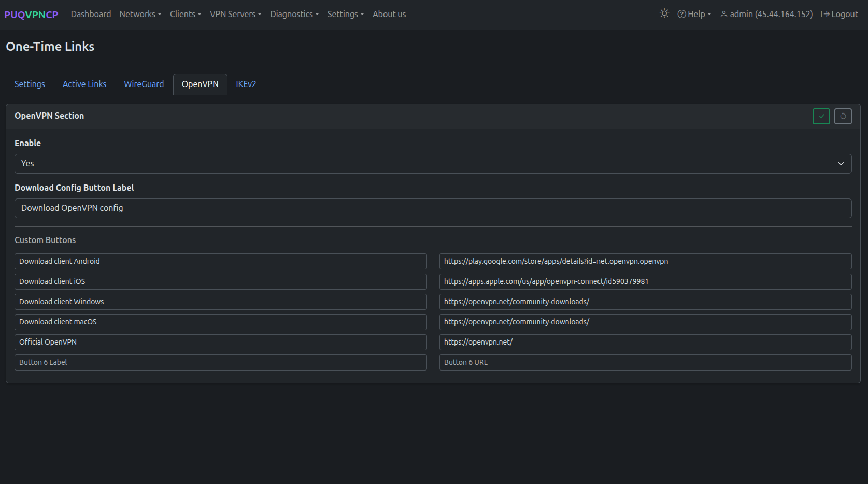Focus the empty Button 6 Label field
The image size is (868, 484).
[221, 362]
